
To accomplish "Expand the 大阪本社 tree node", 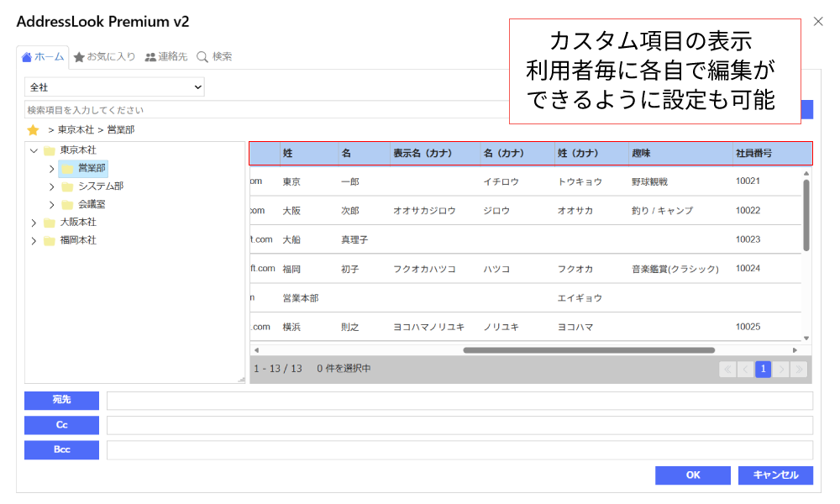I will (34, 223).
